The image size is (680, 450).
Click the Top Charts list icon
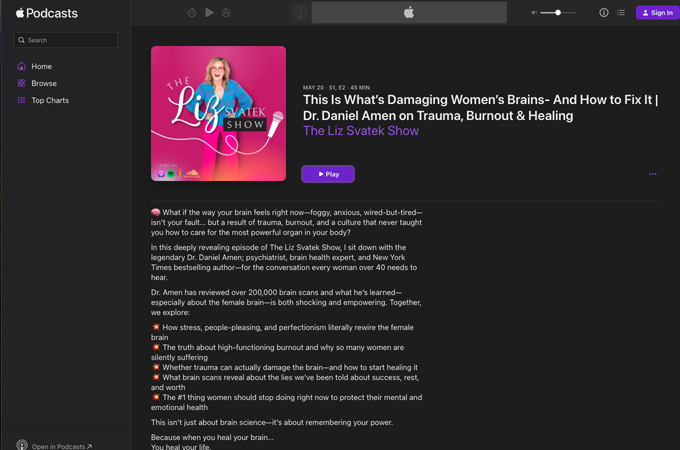pos(21,100)
